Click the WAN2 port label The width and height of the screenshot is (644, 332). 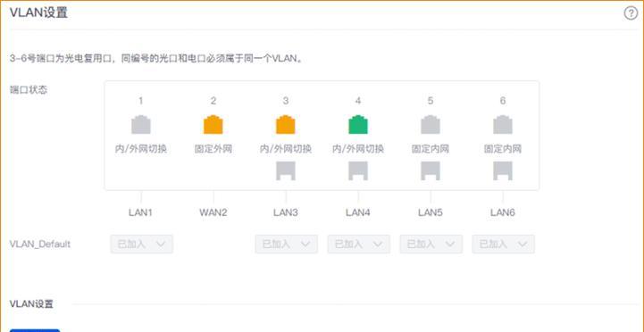point(213,212)
